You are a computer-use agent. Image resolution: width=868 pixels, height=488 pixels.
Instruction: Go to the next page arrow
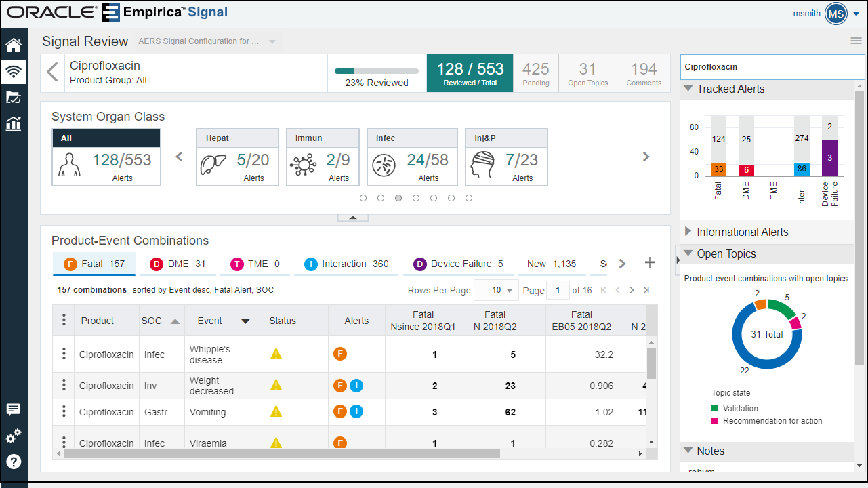click(632, 290)
